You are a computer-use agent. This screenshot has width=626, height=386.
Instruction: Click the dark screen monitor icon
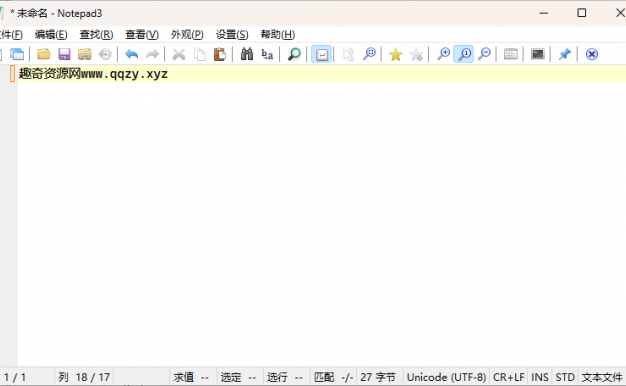(x=538, y=54)
